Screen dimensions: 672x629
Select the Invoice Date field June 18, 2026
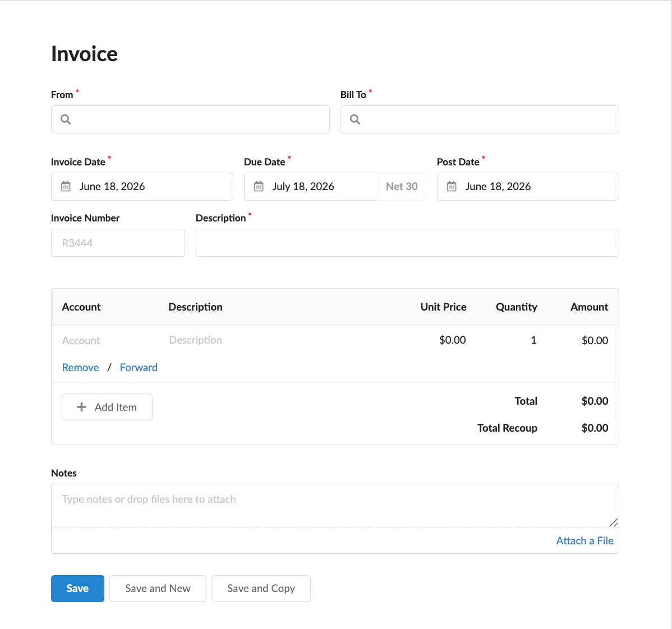[x=142, y=187]
